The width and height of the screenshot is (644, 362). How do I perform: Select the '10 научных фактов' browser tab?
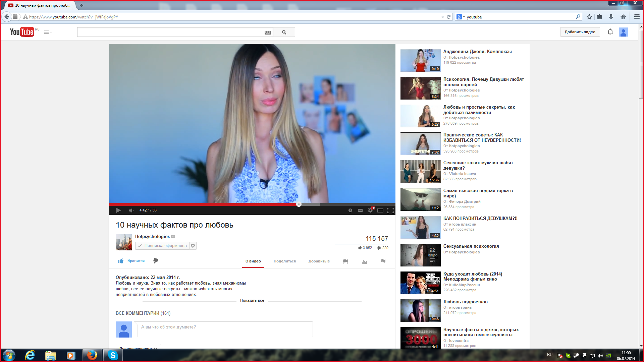click(40, 5)
